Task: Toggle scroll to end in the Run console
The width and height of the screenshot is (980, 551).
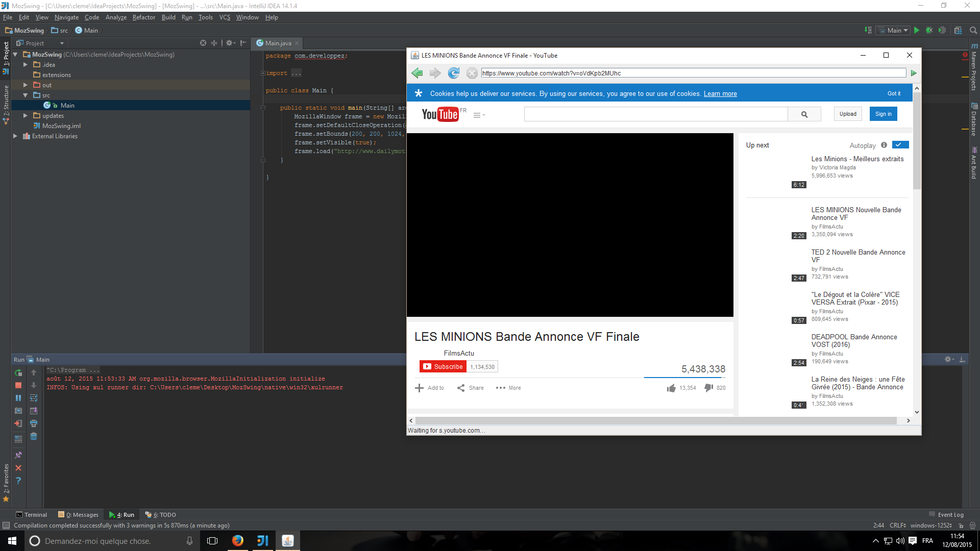Action: point(34,411)
